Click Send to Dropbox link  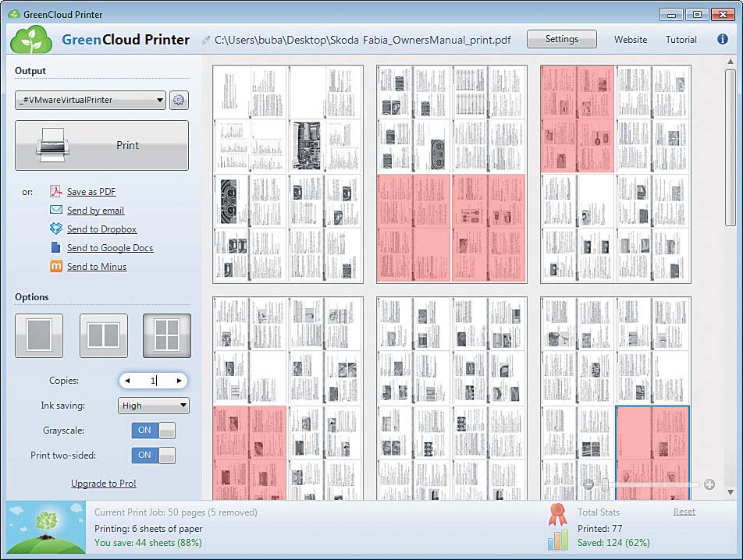(x=102, y=229)
